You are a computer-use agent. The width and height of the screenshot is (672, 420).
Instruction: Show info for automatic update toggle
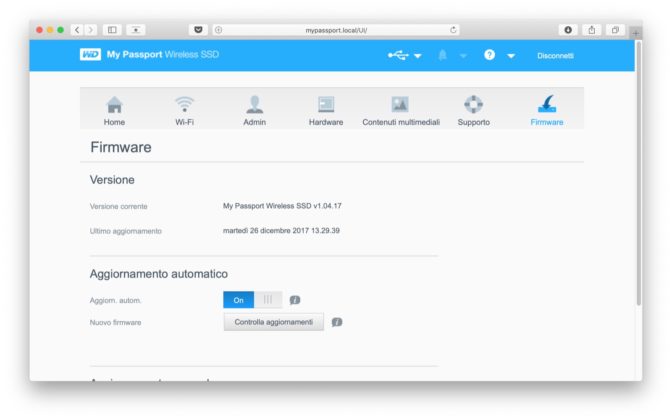click(x=295, y=300)
